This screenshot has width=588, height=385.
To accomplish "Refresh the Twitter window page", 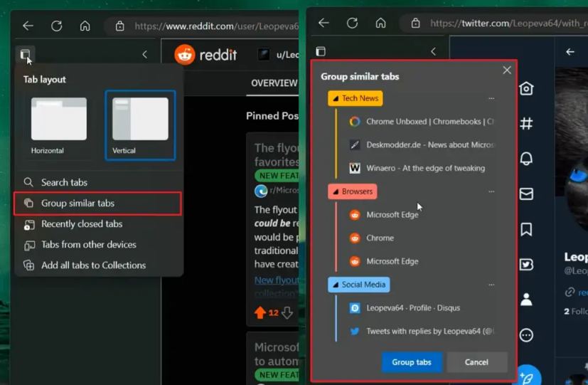I will [x=352, y=23].
